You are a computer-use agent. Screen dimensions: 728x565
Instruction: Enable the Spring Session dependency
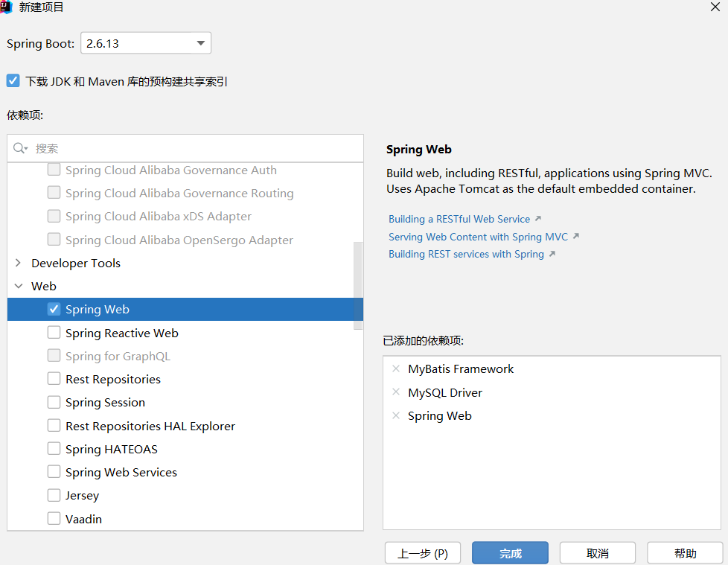coord(54,402)
